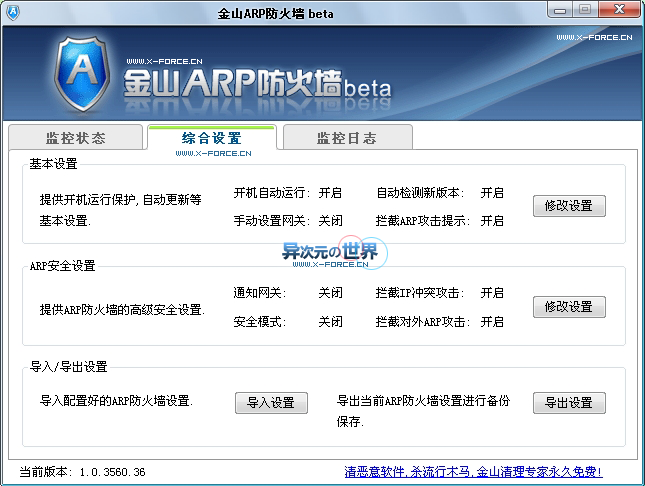Click 关闭 value next to 安全模式
This screenshot has height=486, width=645.
pos(330,321)
